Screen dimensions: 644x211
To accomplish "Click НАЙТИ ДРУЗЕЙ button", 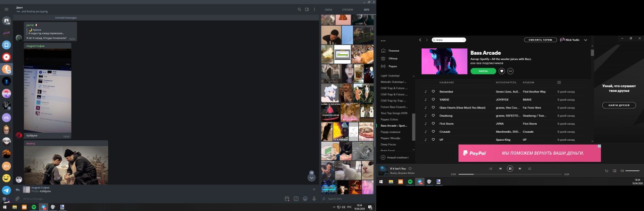I will [619, 105].
